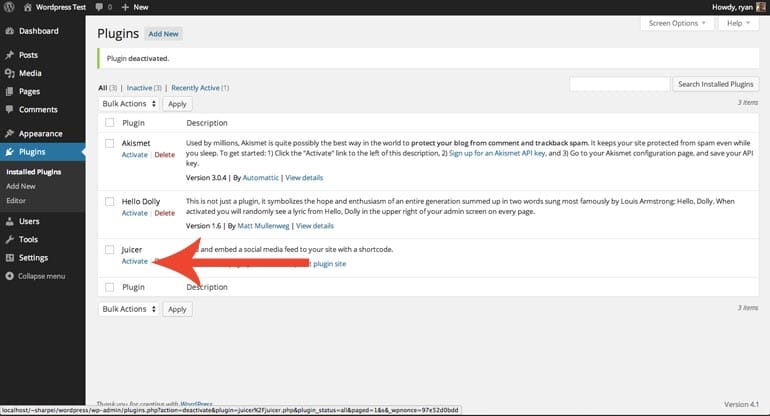Activate the Juicer plugin
The width and height of the screenshot is (770, 416).
[135, 261]
